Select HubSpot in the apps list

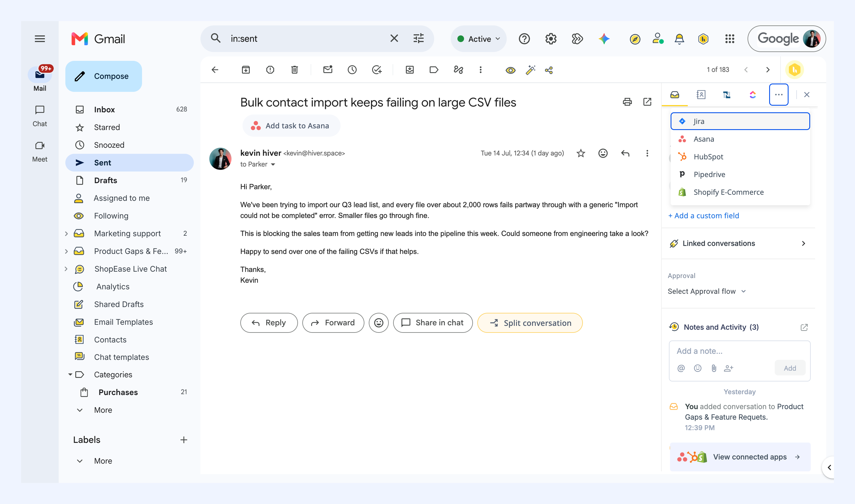740,157
